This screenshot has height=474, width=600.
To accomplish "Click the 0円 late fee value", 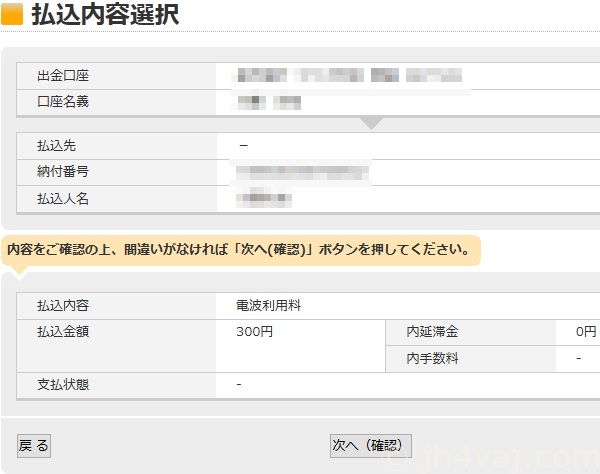I will click(586, 332).
